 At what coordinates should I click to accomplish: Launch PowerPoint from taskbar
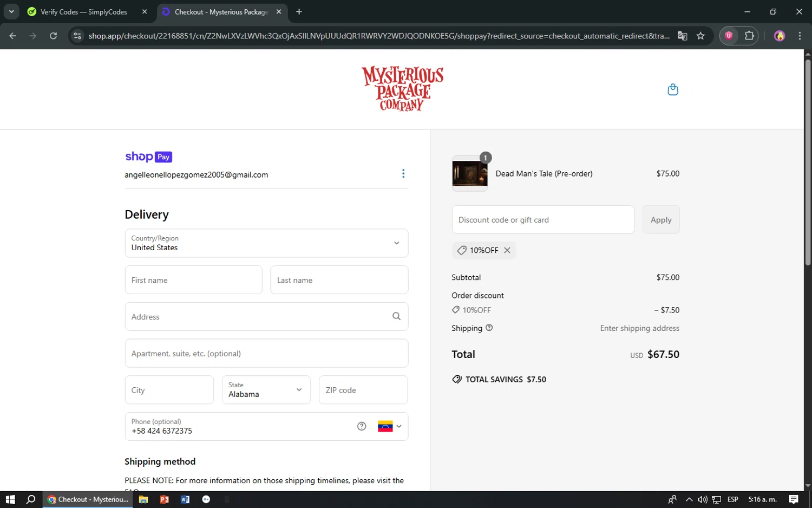click(x=164, y=499)
